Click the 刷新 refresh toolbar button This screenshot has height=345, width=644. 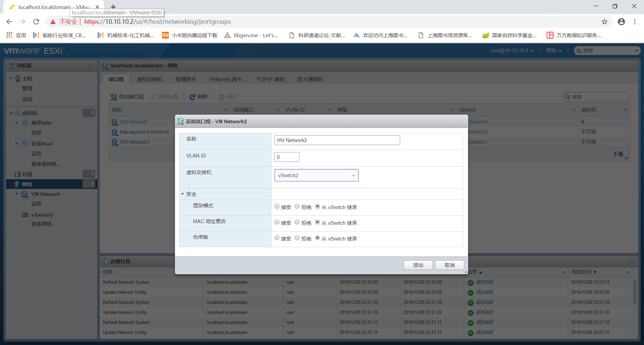199,97
